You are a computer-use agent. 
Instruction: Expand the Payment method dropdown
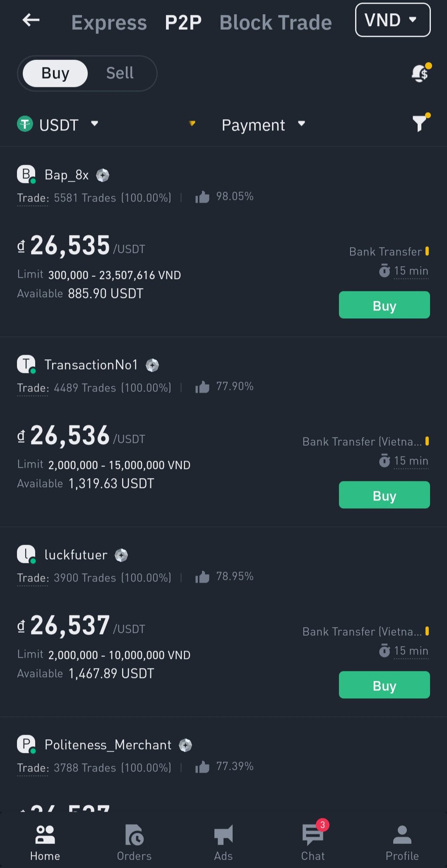click(x=263, y=125)
